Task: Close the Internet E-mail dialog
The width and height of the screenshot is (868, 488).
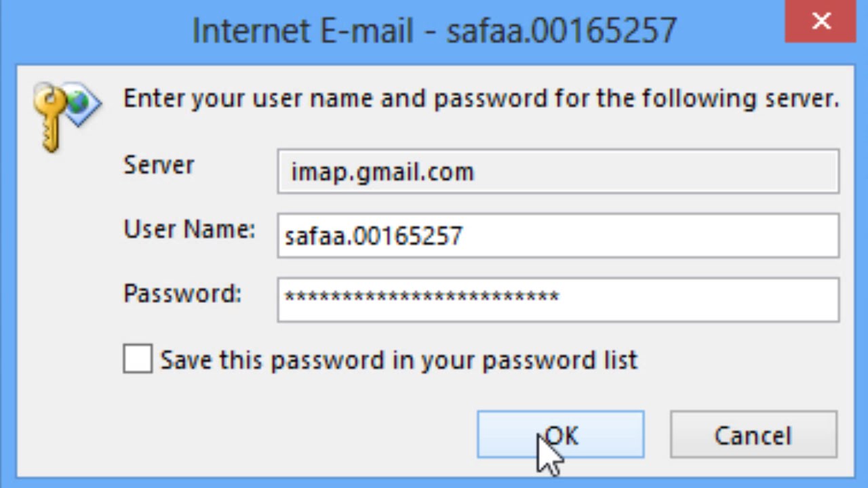Action: (x=821, y=21)
